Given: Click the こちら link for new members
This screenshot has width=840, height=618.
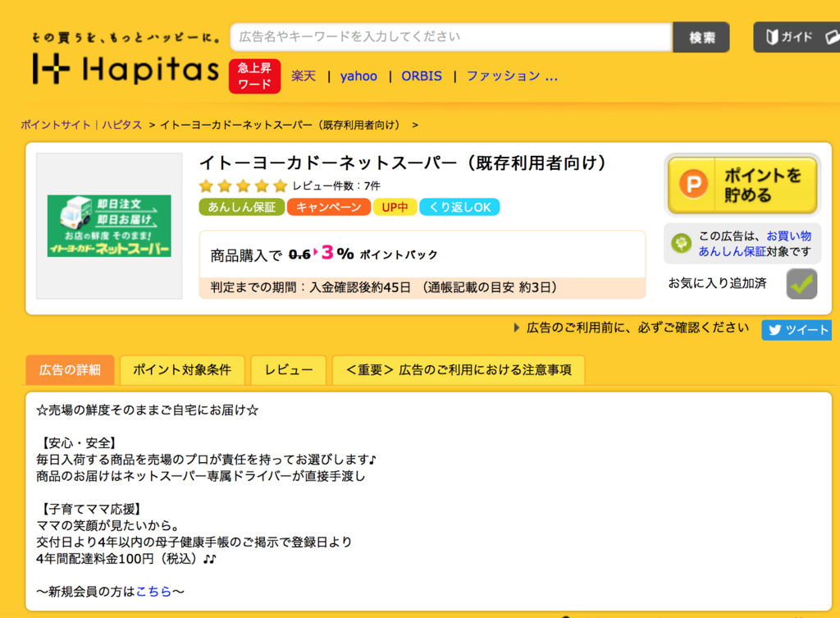Looking at the screenshot, I should point(153,591).
